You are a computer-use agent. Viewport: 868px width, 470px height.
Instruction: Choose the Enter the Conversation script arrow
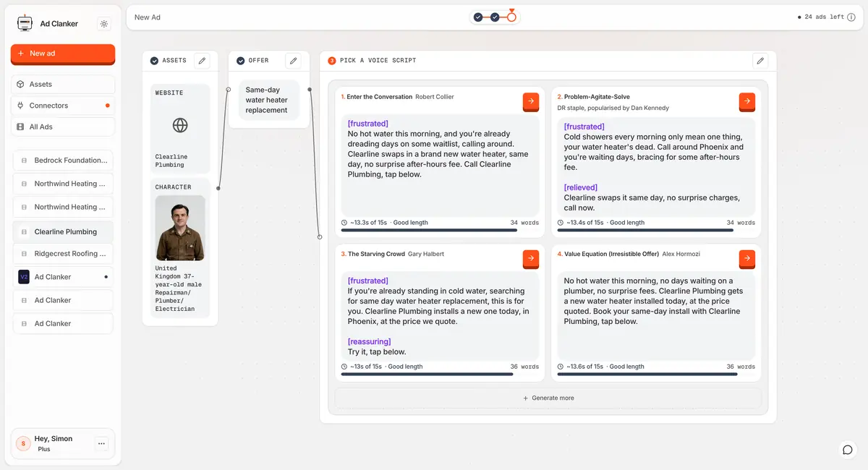531,102
